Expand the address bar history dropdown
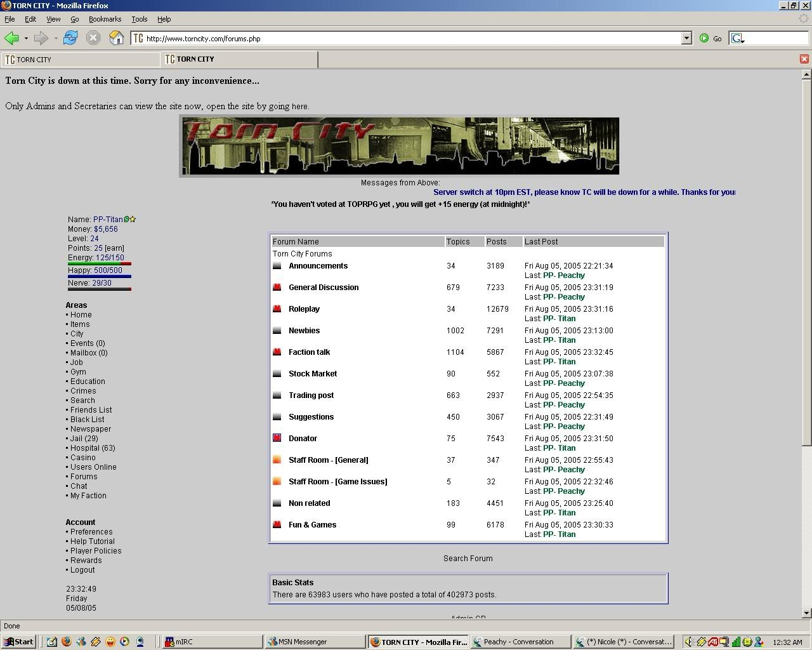Screen dimensions: 812x650 (686, 38)
